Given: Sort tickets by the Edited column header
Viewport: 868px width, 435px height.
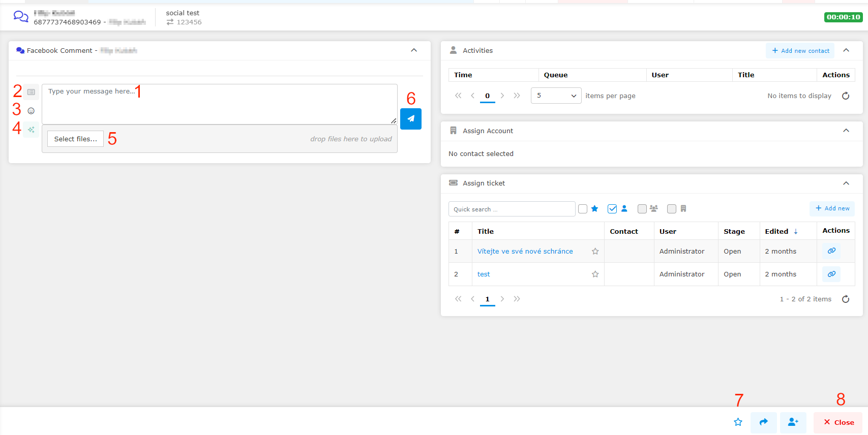Looking at the screenshot, I should click(776, 231).
